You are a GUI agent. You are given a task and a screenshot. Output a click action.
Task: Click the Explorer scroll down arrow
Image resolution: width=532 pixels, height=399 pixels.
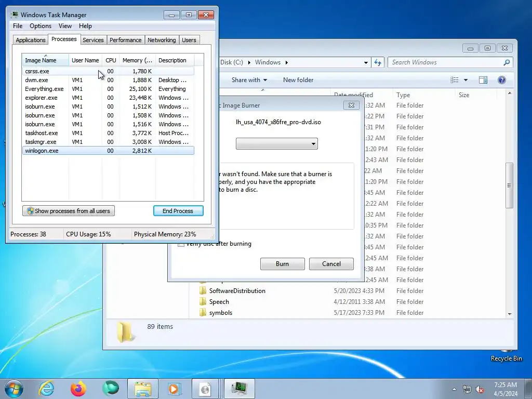pyautogui.click(x=509, y=314)
